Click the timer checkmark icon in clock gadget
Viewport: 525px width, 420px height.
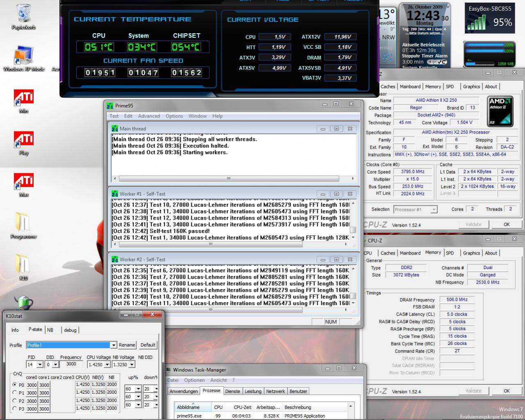pyautogui.click(x=439, y=62)
